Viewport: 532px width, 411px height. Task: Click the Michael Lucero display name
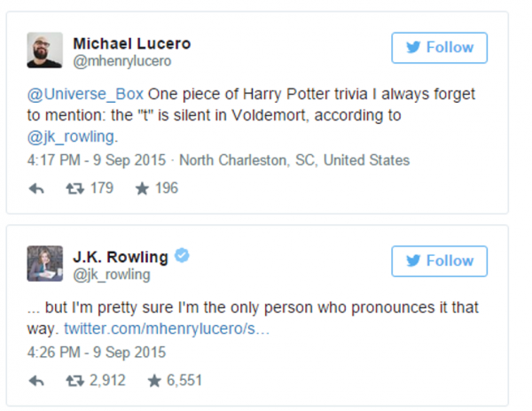point(131,43)
